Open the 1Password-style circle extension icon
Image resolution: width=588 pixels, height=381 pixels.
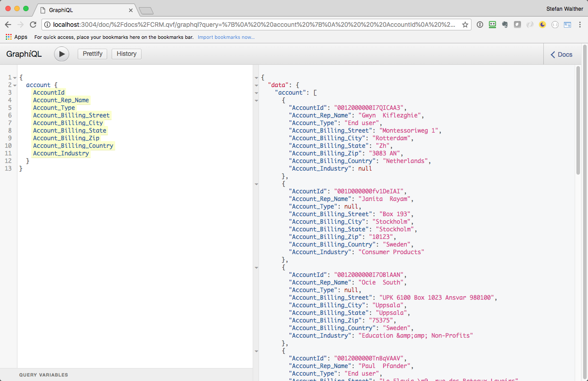[x=480, y=25]
